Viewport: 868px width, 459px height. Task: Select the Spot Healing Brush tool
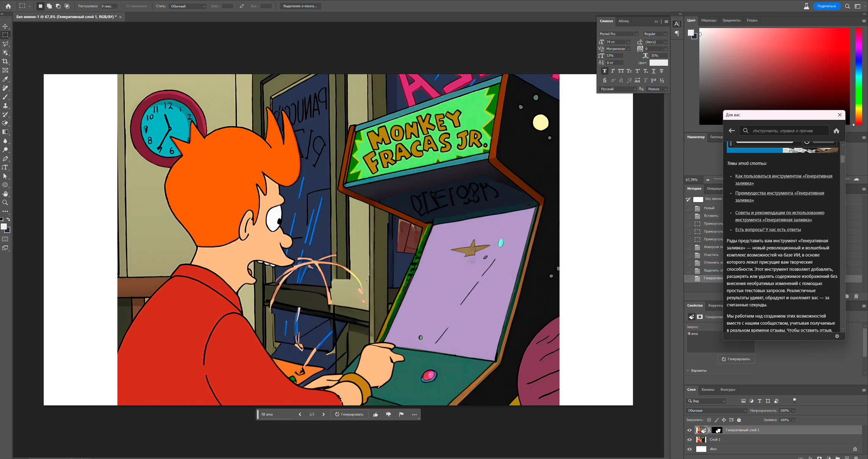pyautogui.click(x=6, y=88)
